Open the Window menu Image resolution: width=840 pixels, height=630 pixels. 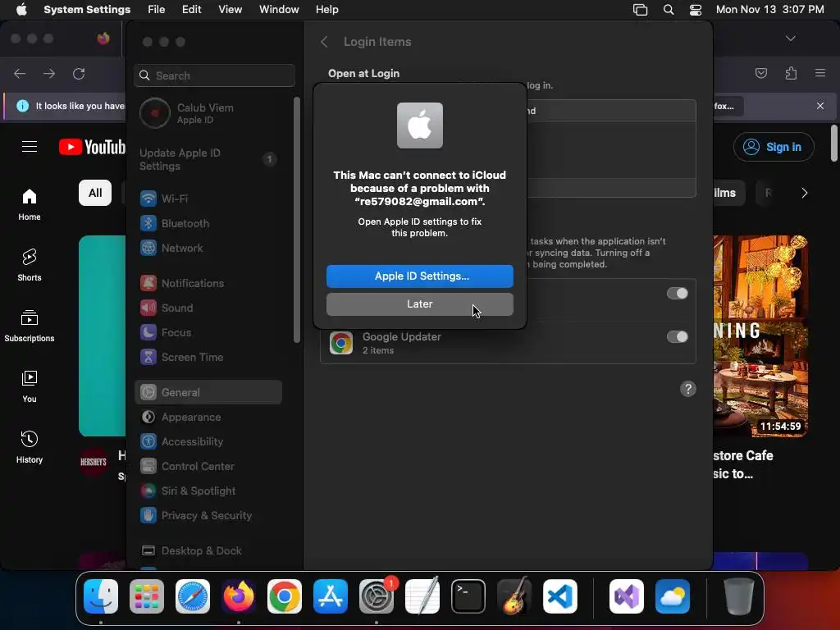pos(279,10)
